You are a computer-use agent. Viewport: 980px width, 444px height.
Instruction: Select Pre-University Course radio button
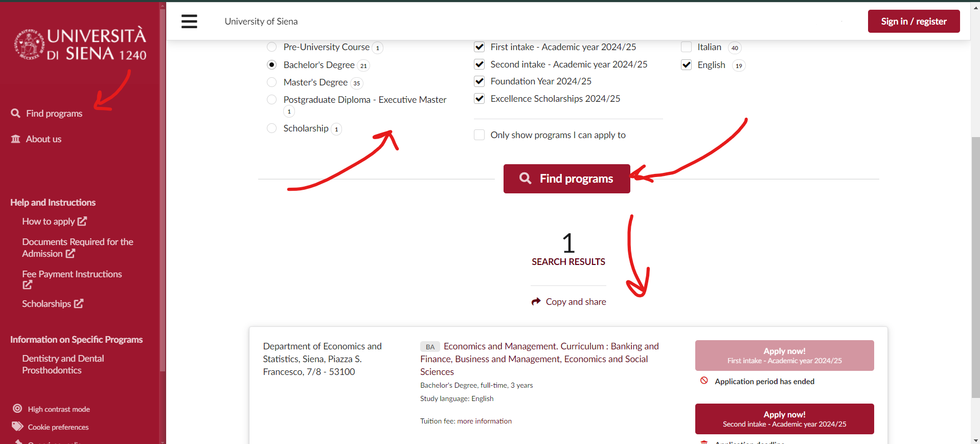click(x=272, y=47)
